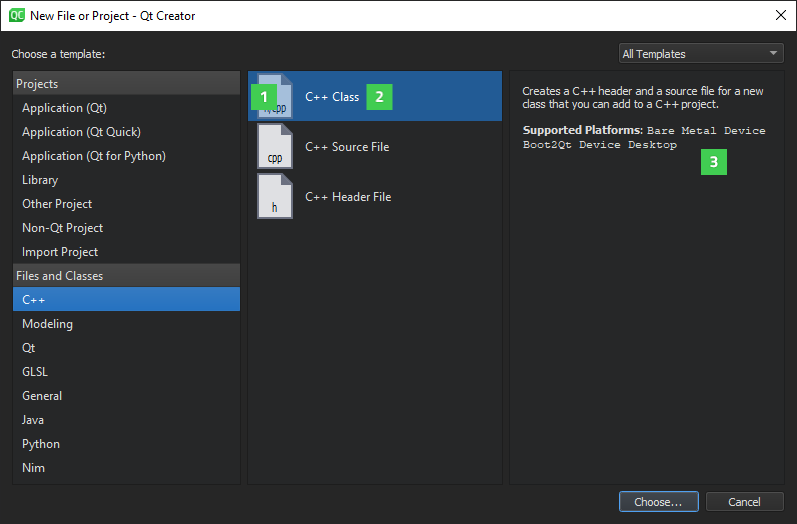Click the Qt Creator logo in title bar

click(x=17, y=15)
